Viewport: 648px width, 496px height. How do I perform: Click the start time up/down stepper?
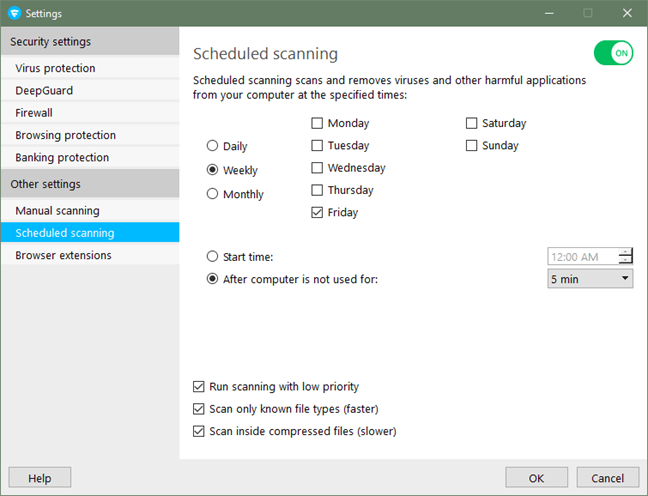pyautogui.click(x=626, y=257)
